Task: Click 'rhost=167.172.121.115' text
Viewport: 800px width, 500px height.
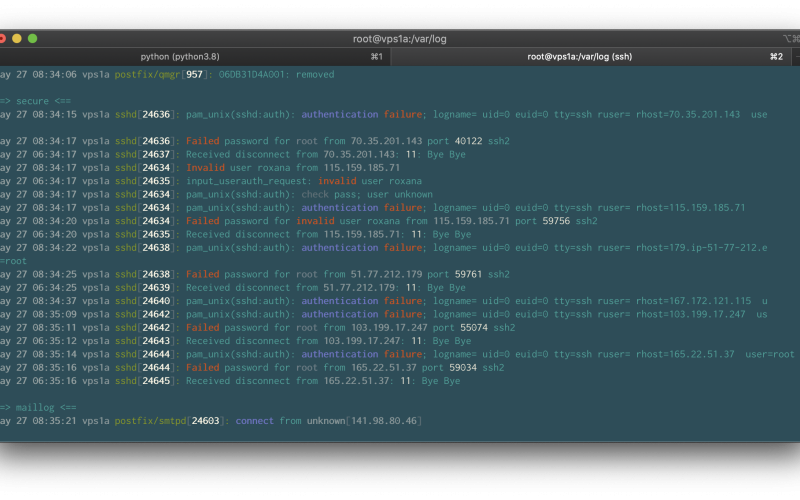Action: [x=693, y=301]
